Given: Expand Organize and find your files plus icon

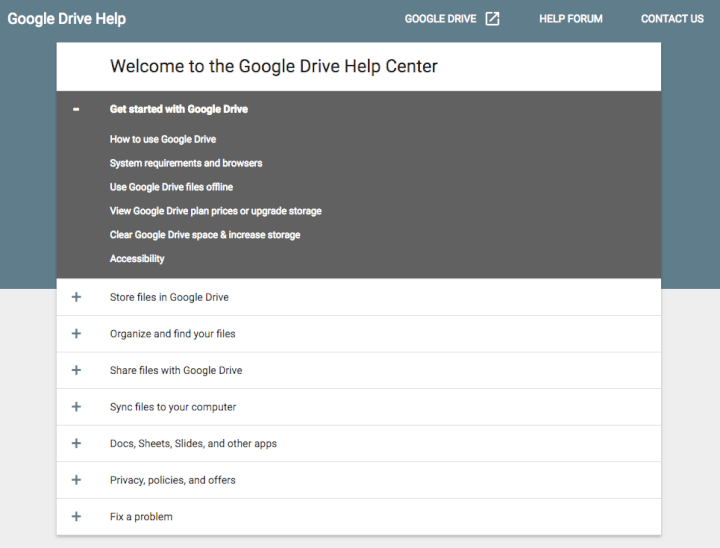Looking at the screenshot, I should click(x=76, y=333).
